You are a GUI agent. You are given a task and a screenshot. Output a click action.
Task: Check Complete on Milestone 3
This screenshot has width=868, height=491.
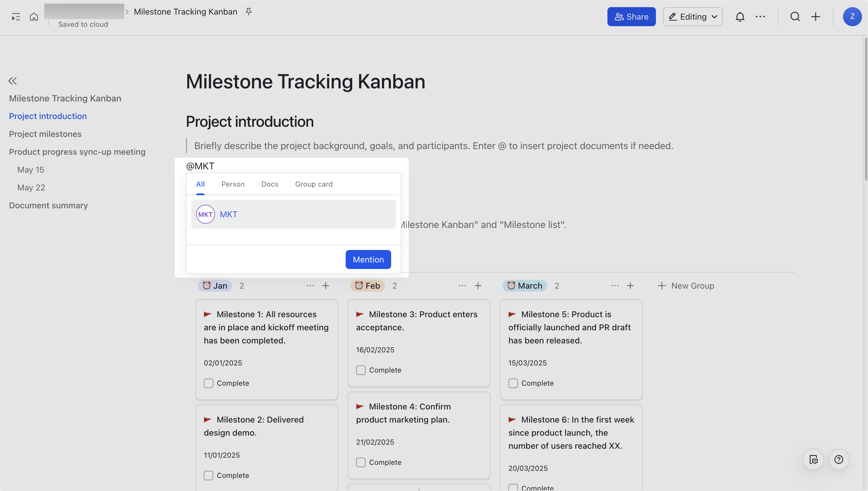[361, 370]
